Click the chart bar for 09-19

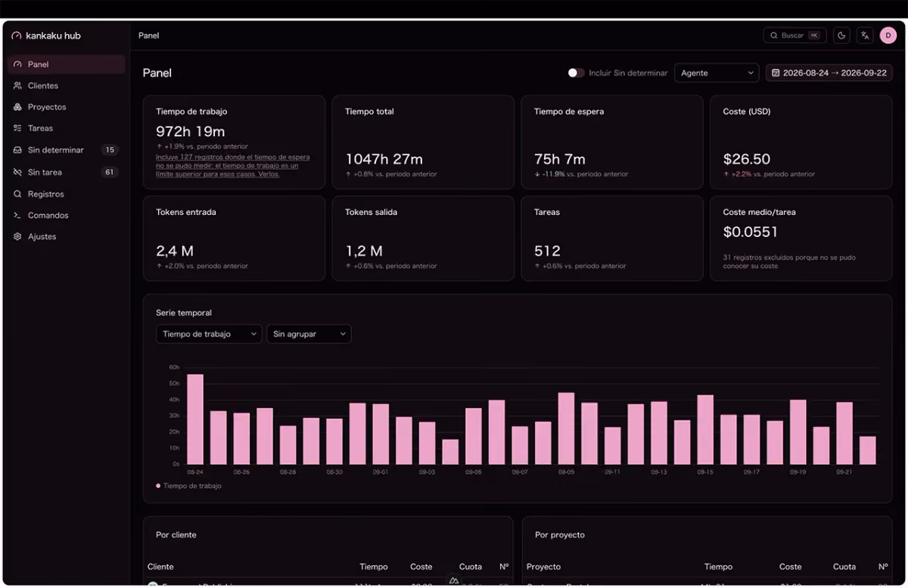pos(798,432)
